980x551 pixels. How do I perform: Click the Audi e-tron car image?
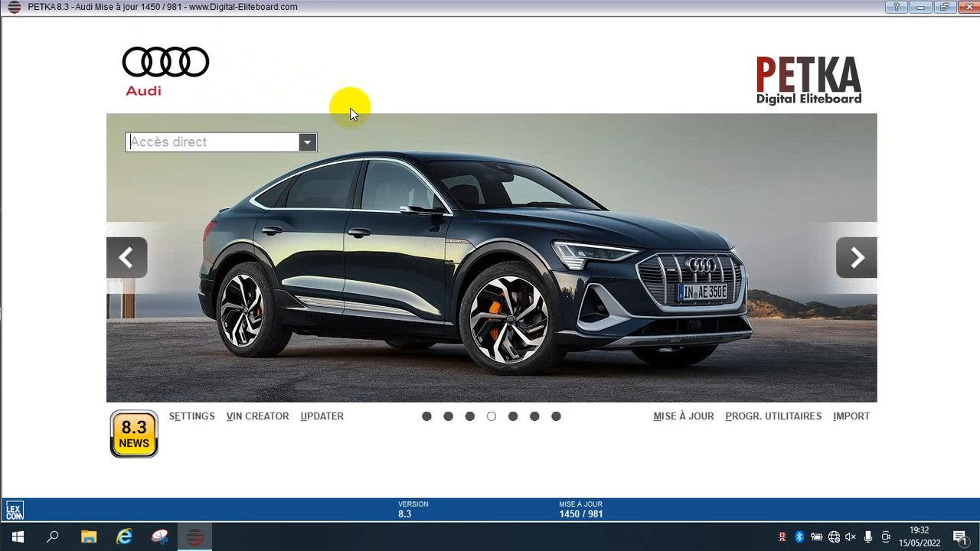pyautogui.click(x=492, y=258)
